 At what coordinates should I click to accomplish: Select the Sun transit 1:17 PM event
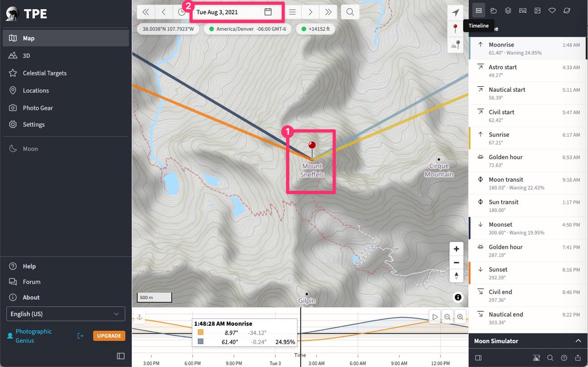point(527,206)
